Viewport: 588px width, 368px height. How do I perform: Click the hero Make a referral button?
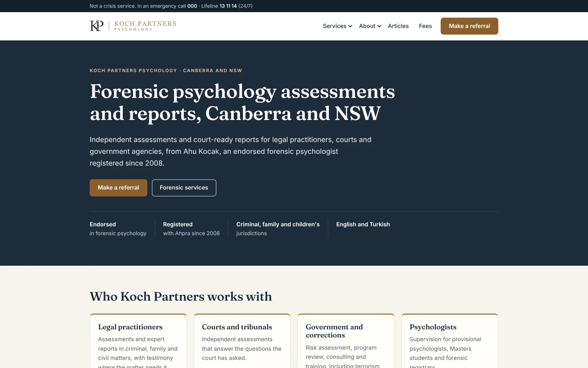[118, 188]
